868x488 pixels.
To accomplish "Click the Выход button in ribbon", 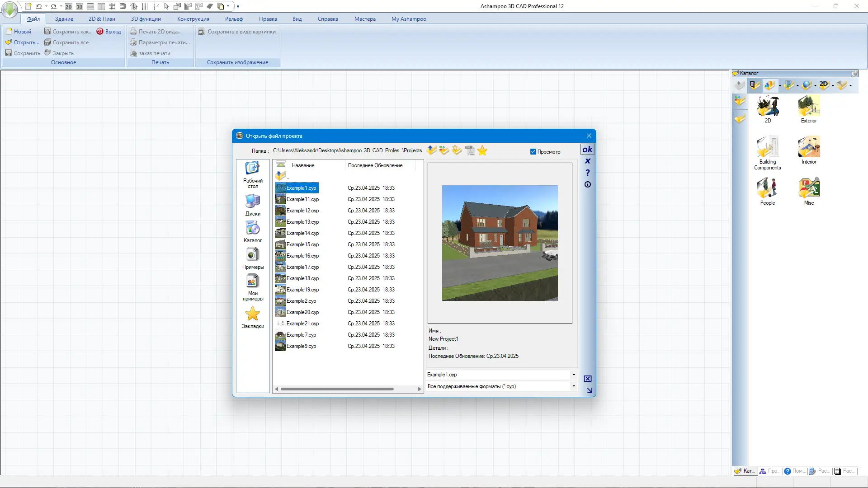I will point(108,32).
